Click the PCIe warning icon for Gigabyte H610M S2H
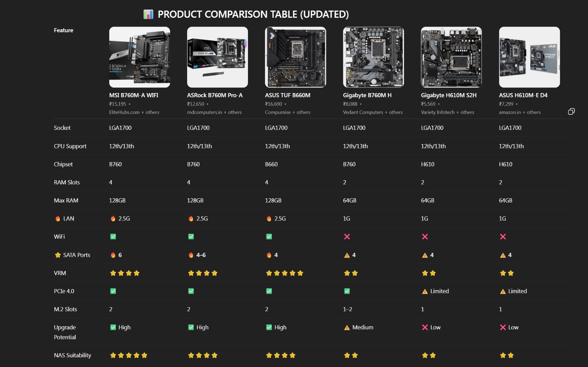The width and height of the screenshot is (588, 367). click(425, 291)
